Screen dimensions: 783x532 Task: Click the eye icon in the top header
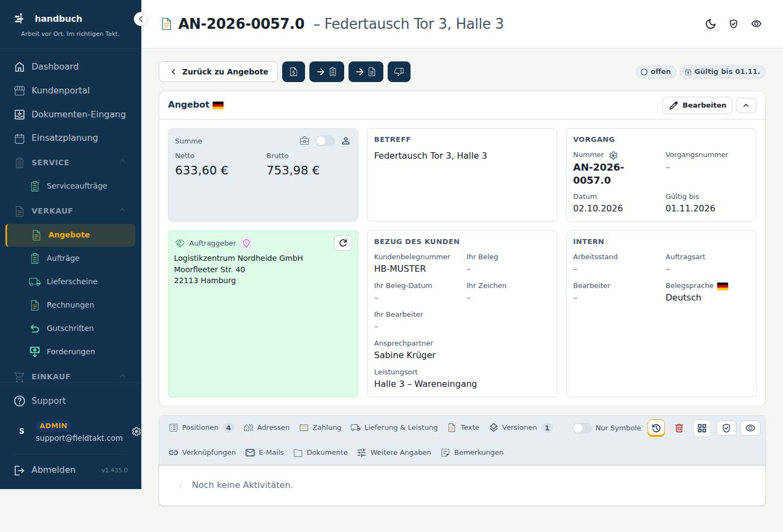point(756,24)
